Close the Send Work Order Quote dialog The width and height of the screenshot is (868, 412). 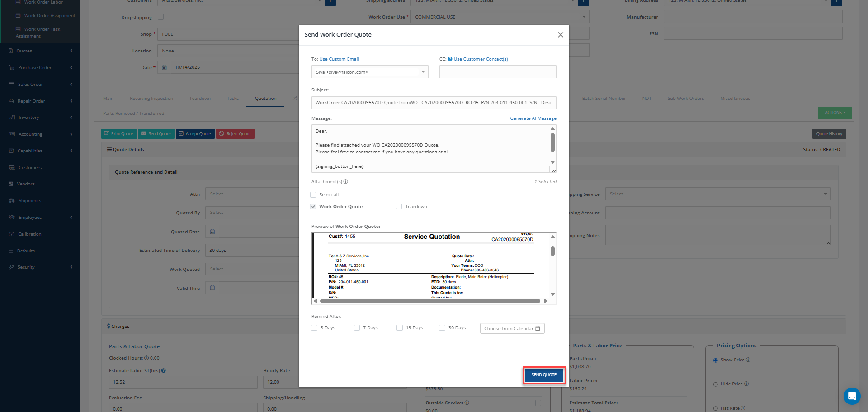click(560, 35)
